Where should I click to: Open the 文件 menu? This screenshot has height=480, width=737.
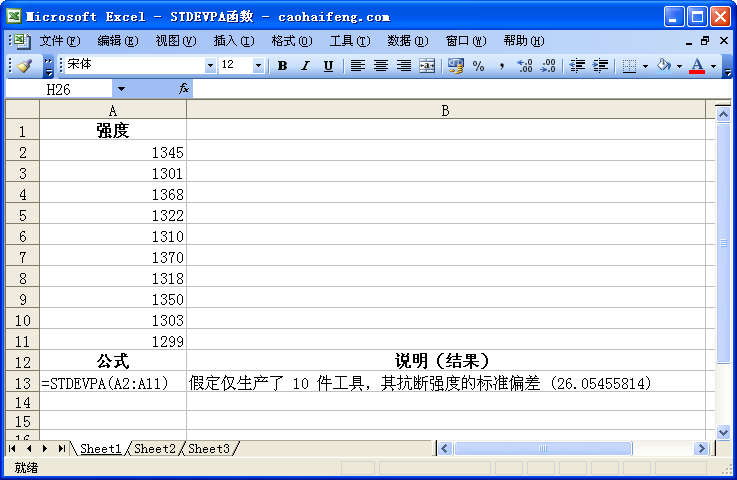pos(60,41)
